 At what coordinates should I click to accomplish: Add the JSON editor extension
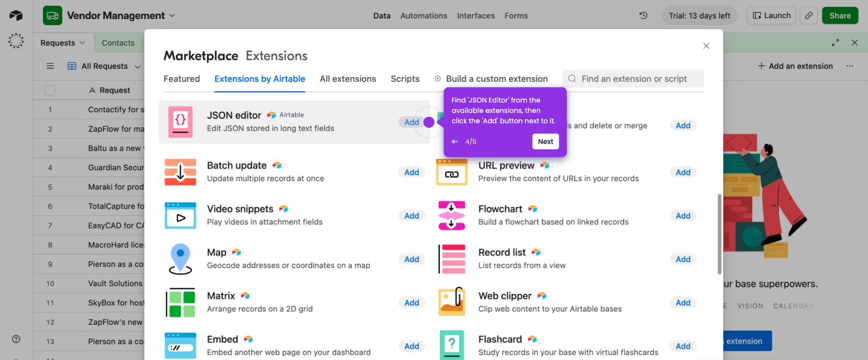(x=412, y=122)
